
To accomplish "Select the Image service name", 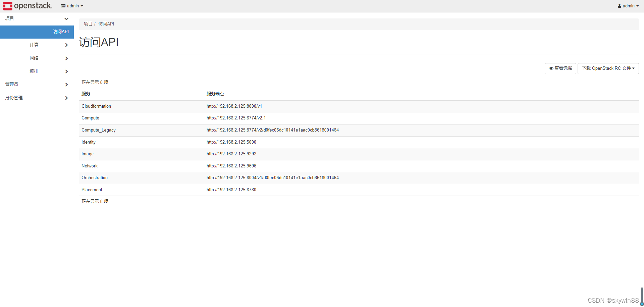I will coord(88,154).
